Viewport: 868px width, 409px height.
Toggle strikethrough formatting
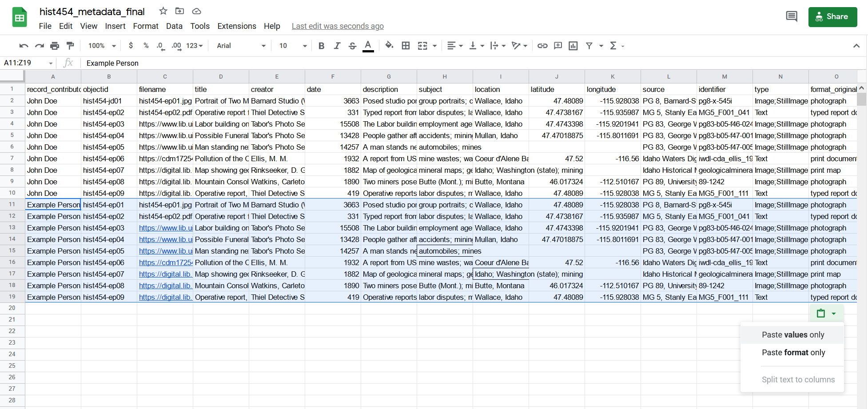point(352,46)
